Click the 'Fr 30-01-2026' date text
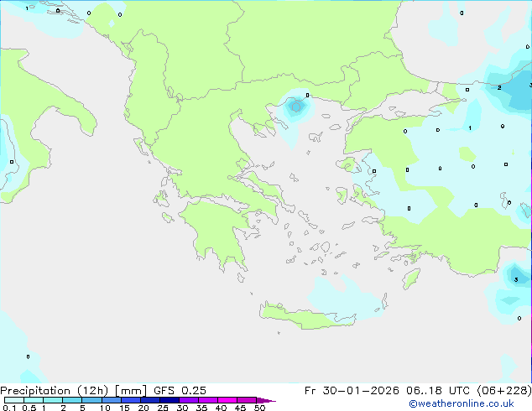Image resolution: width=532 pixels, height=411 pixels. pos(352,391)
